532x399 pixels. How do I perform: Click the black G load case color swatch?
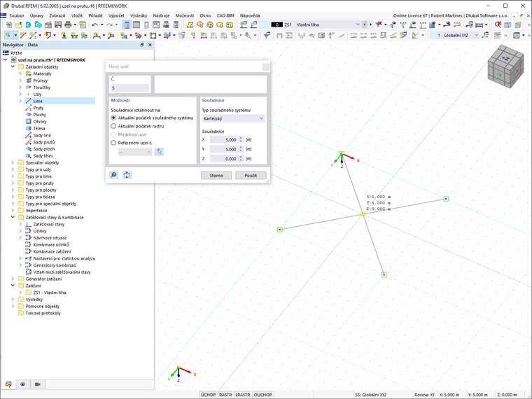coord(277,24)
